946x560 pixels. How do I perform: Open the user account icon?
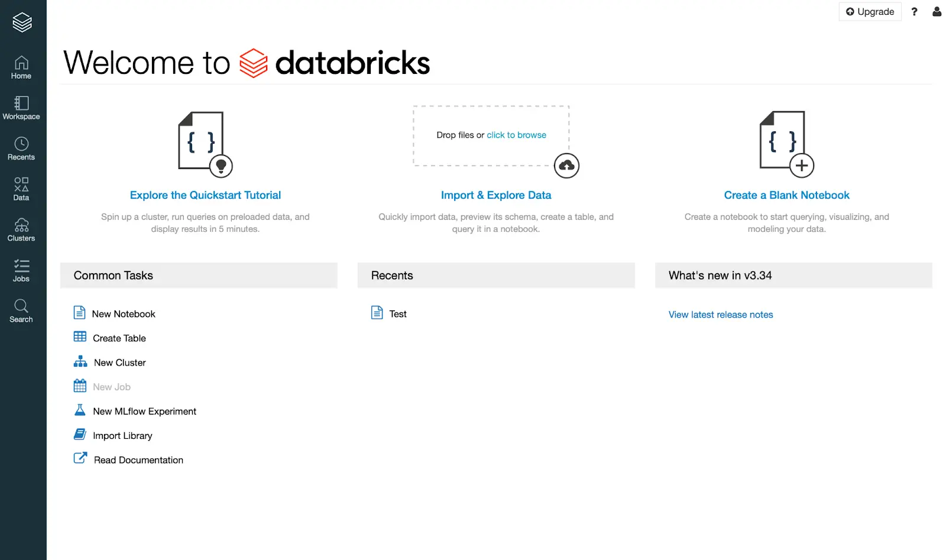937,11
